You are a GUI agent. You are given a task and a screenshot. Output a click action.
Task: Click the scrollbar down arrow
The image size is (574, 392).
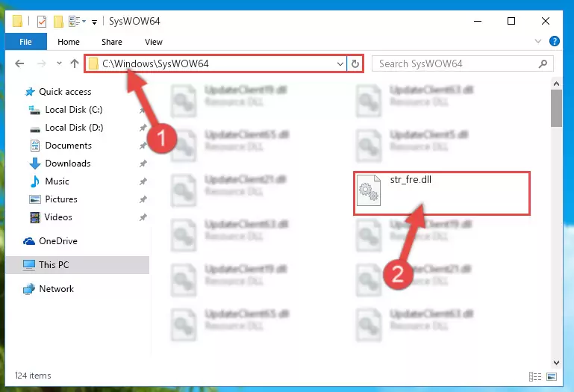click(x=556, y=363)
